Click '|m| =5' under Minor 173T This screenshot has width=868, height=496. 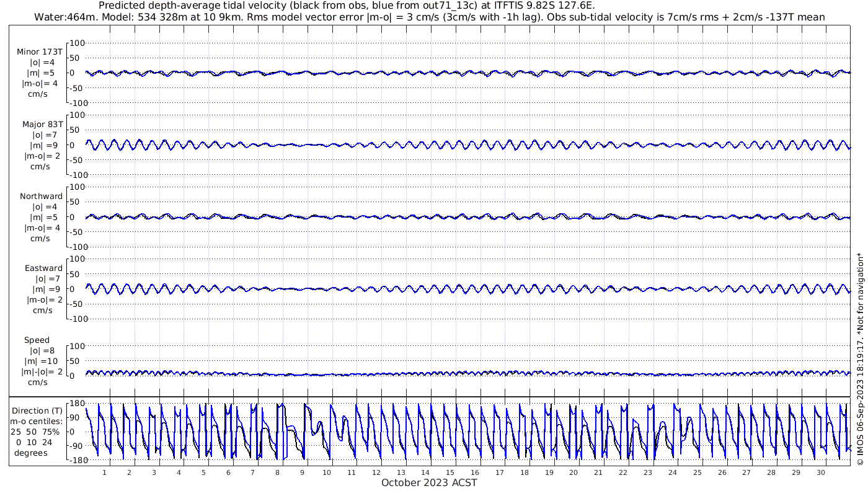43,73
